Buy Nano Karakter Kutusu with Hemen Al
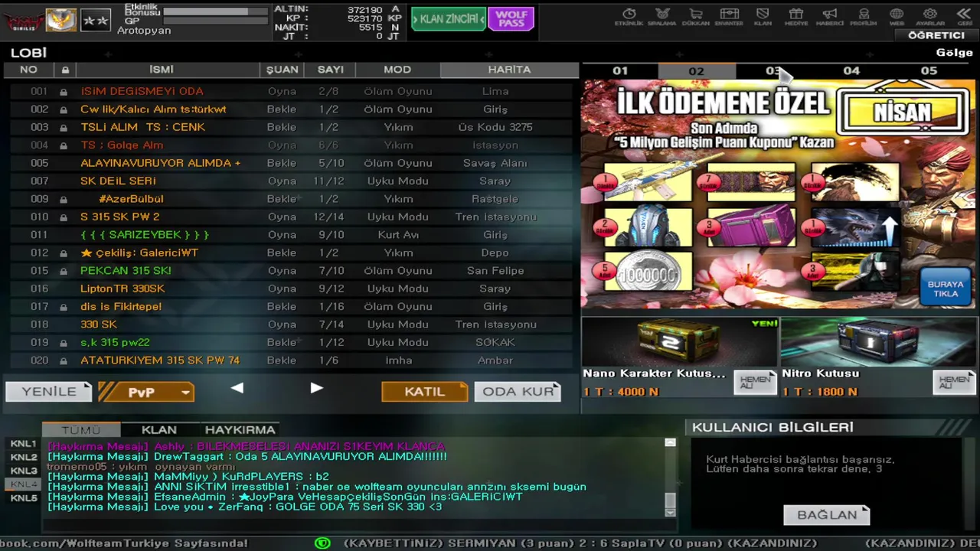 [x=755, y=381]
